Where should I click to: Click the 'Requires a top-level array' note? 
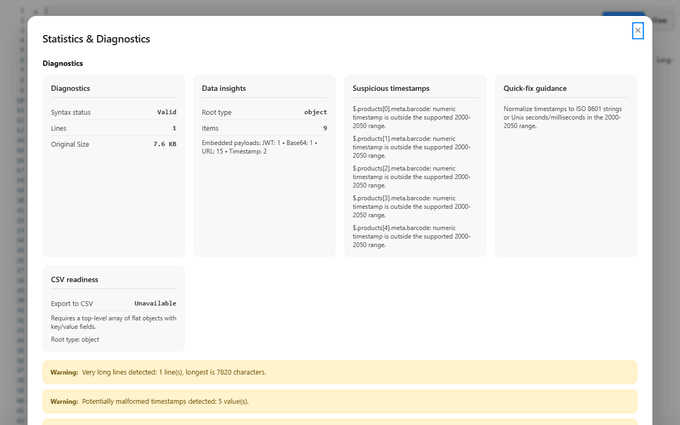(114, 322)
